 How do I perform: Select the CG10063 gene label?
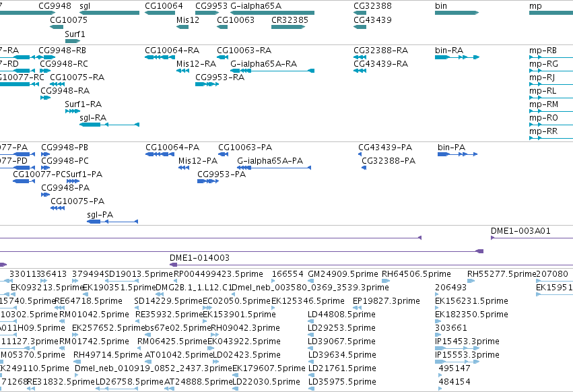click(236, 20)
